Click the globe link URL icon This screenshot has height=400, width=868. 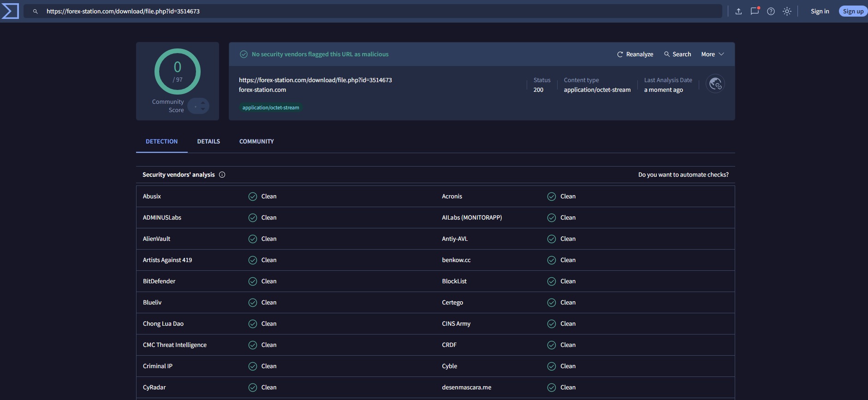tap(715, 84)
